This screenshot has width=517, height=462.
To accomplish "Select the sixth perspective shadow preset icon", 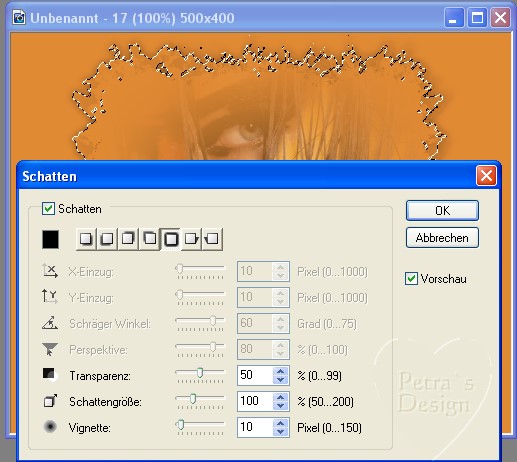I will tap(191, 239).
